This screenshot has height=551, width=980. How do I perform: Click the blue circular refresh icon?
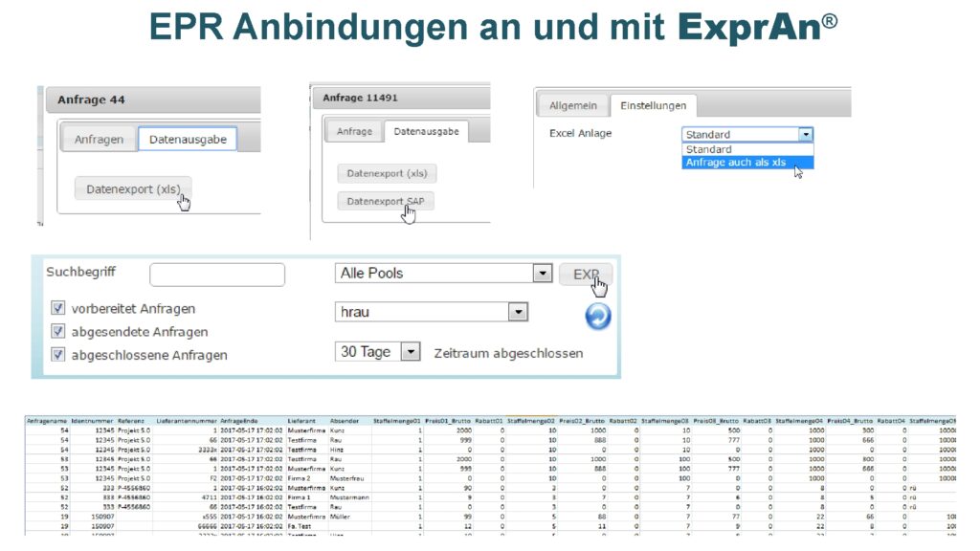click(x=597, y=316)
